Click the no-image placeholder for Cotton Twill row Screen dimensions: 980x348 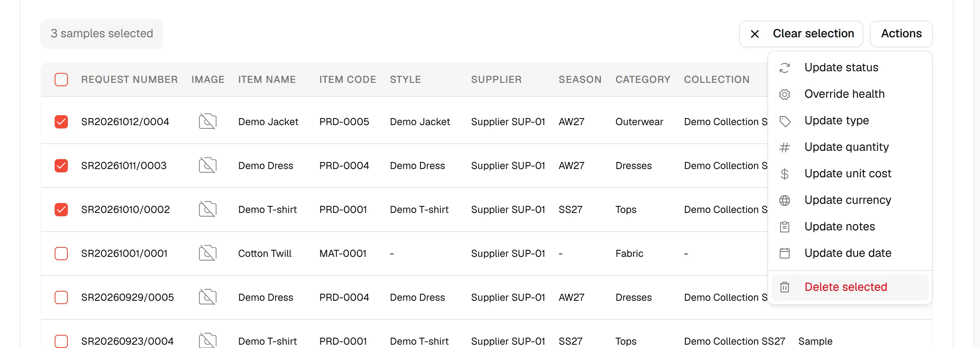[208, 253]
